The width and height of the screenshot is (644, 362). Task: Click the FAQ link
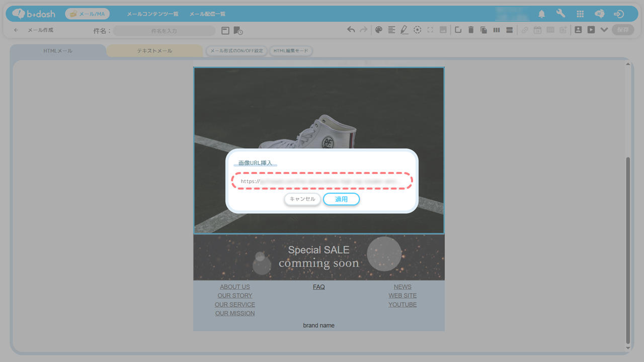click(319, 287)
